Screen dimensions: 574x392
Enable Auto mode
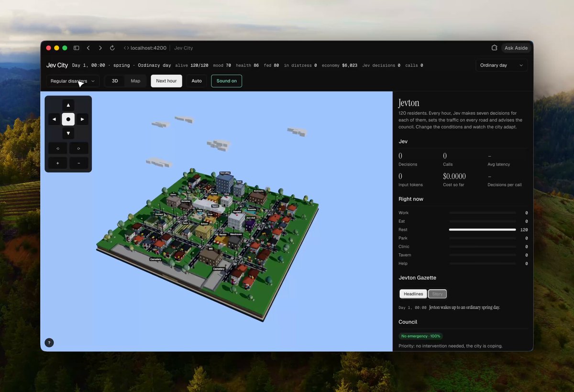(x=197, y=81)
